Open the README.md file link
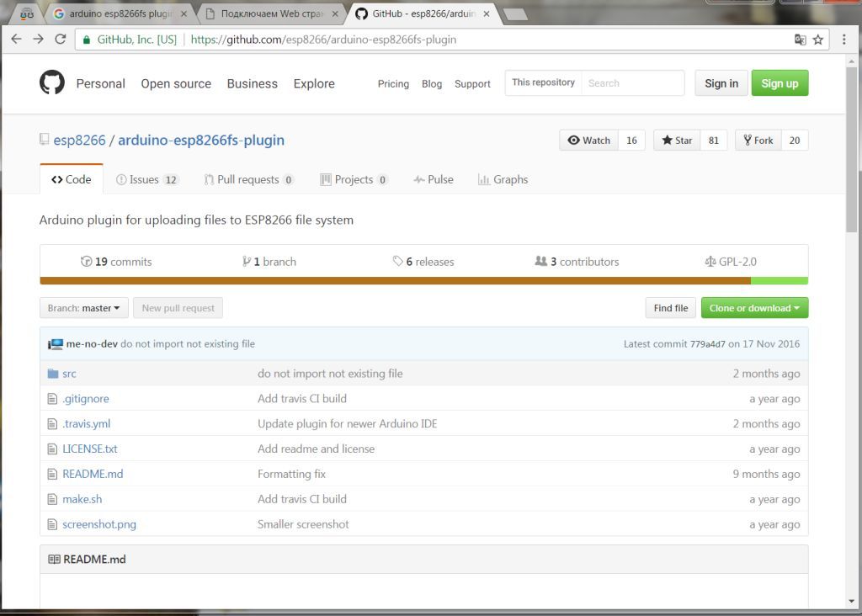The height and width of the screenshot is (616, 862). click(93, 474)
